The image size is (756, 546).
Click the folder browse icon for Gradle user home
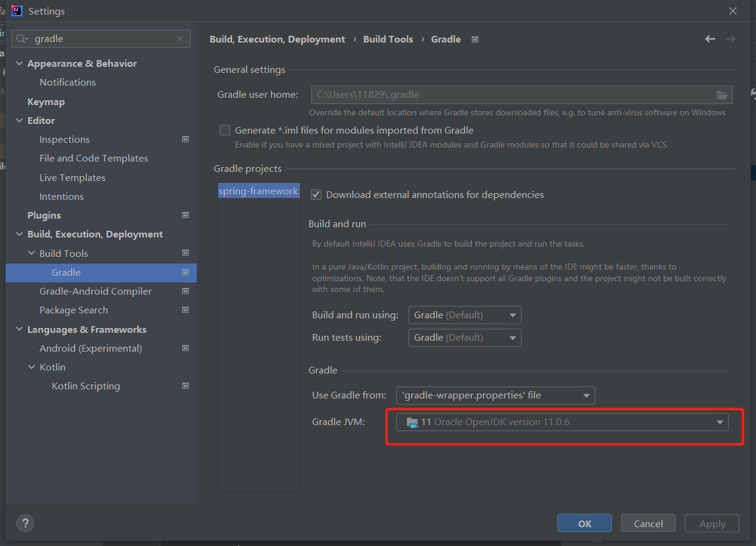tap(721, 95)
